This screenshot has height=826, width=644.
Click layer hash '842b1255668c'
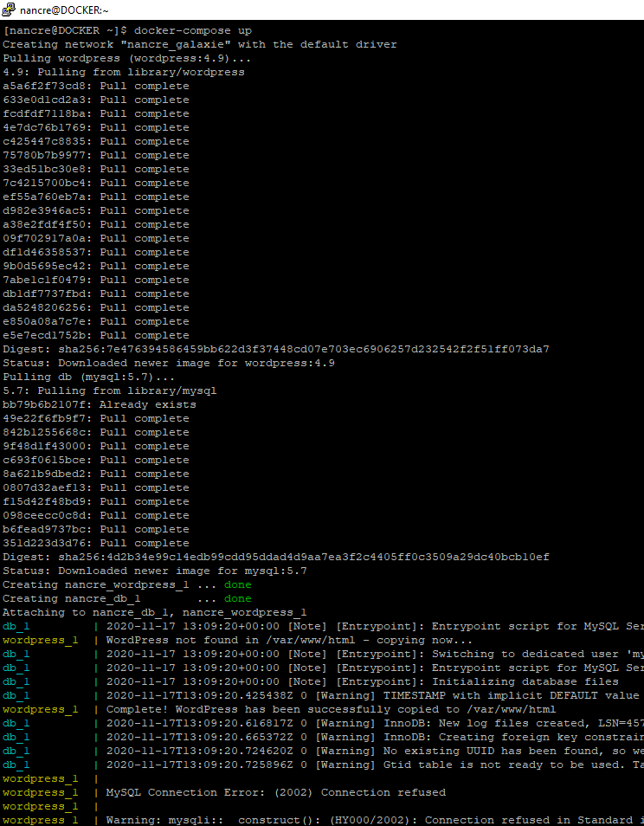pyautogui.click(x=43, y=432)
